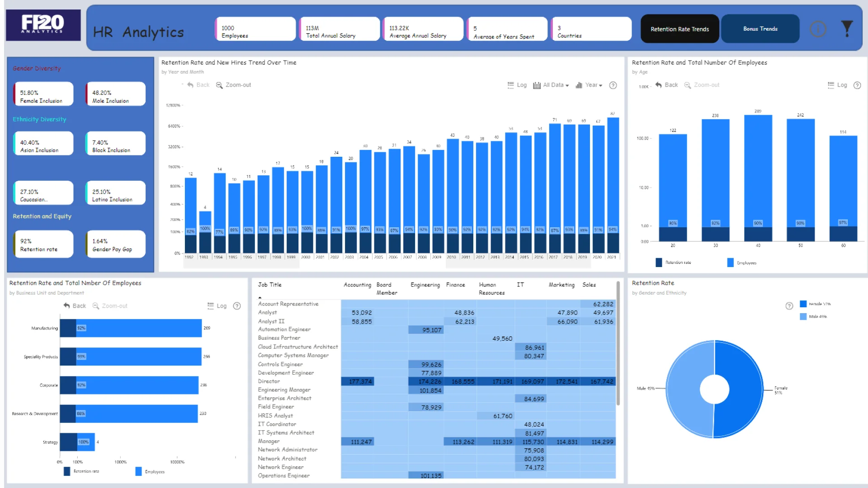Select the 113M Total Annual Salary card
Image resolution: width=868 pixels, height=488 pixels.
point(340,29)
